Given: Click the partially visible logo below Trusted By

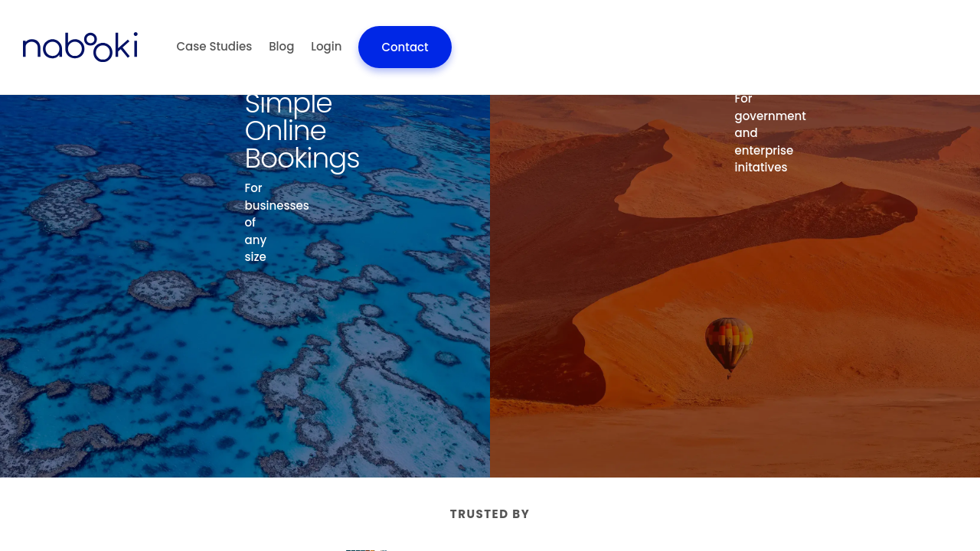Looking at the screenshot, I should pyautogui.click(x=367, y=549).
